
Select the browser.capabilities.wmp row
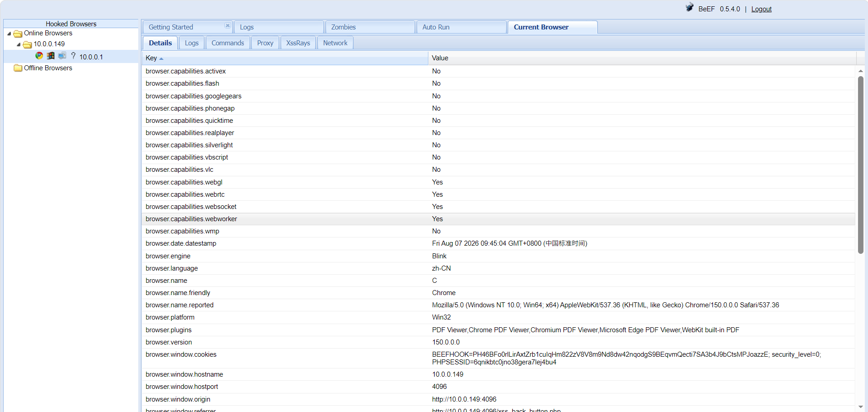click(499, 231)
